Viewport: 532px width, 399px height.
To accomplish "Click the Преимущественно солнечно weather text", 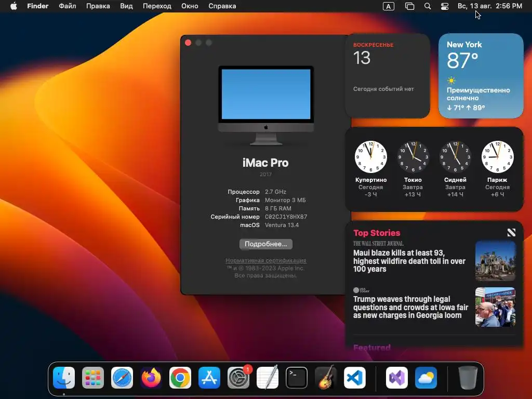I will point(478,94).
